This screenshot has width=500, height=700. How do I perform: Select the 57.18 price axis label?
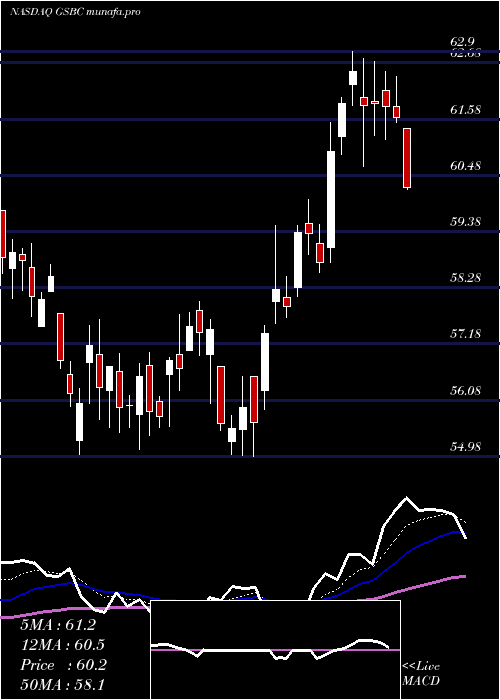point(466,333)
